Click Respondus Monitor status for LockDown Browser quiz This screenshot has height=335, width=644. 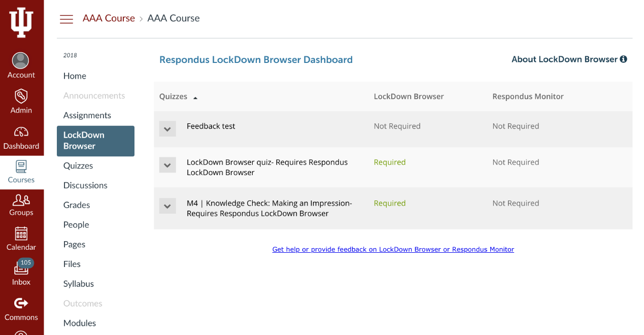(x=516, y=162)
